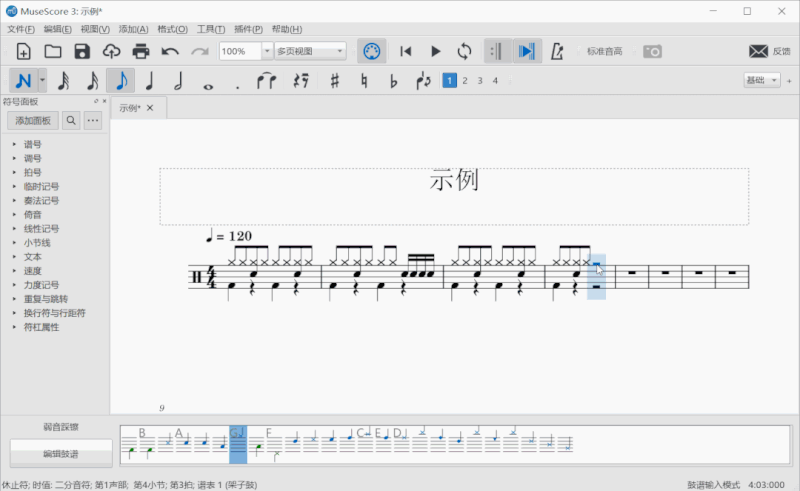Select the eighth note duration
Viewport: 800px width, 491px height.
coord(121,81)
